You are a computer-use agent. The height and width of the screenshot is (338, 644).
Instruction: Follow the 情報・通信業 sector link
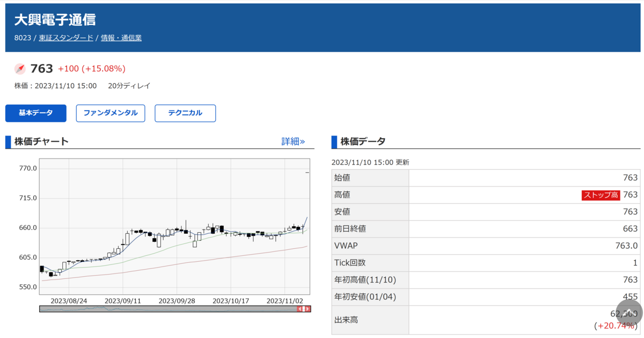[x=121, y=38]
